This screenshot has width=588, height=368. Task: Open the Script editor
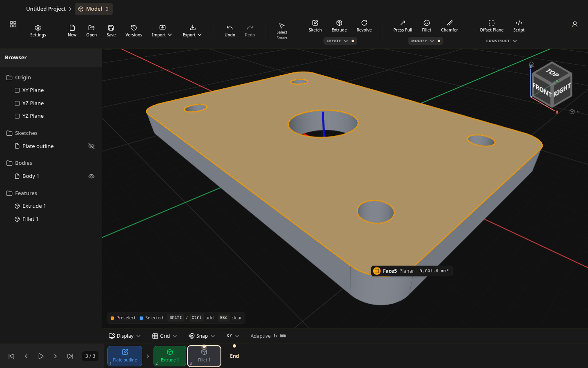point(519,26)
